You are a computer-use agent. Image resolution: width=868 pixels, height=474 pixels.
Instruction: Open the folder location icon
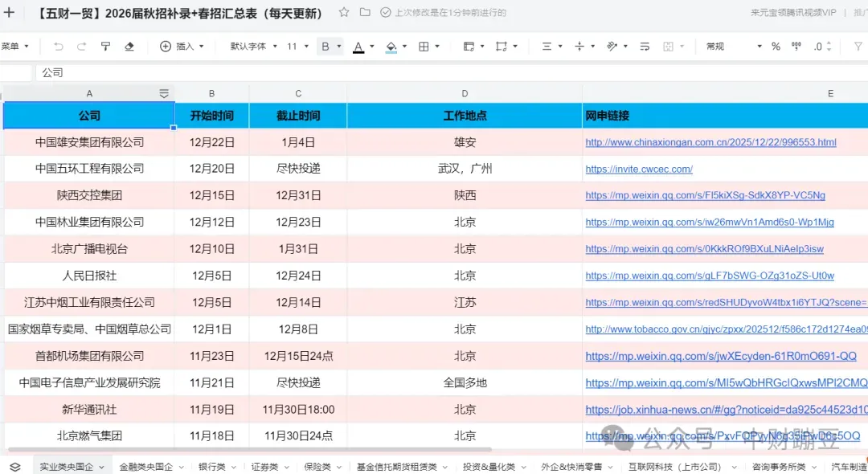(x=365, y=12)
